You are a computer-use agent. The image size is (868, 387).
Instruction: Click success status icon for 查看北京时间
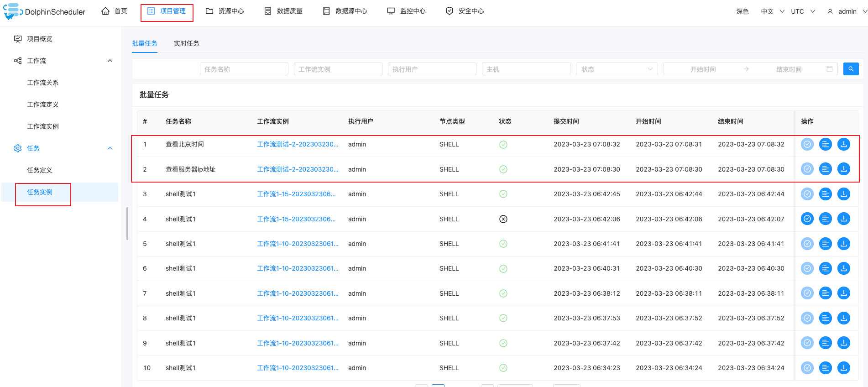point(503,145)
